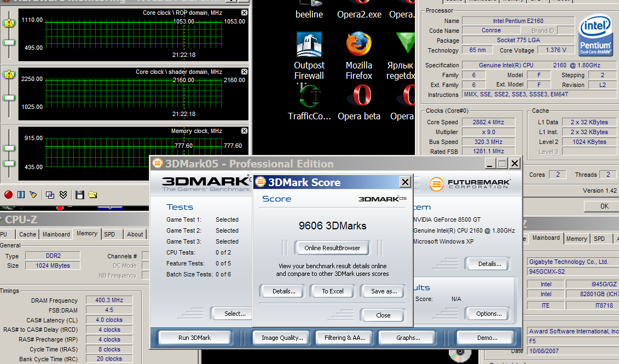619x364 pixels.
Task: Switch to Mainboard tab in left CPU-Z
Action: click(x=56, y=234)
